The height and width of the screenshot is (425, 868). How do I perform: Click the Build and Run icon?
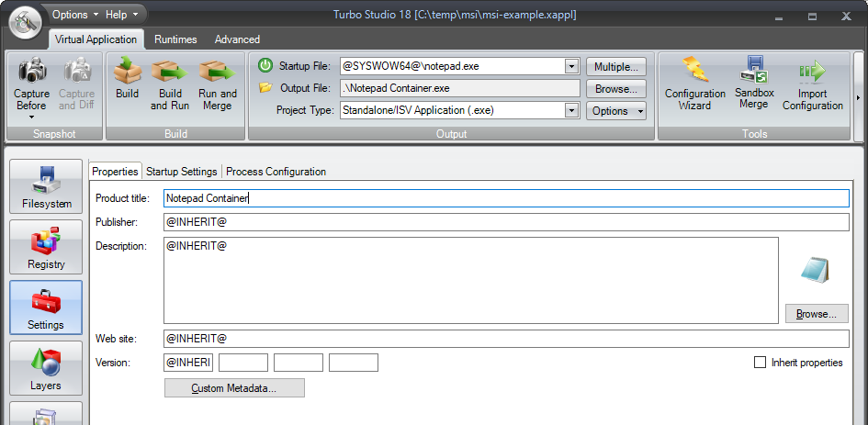click(x=170, y=71)
